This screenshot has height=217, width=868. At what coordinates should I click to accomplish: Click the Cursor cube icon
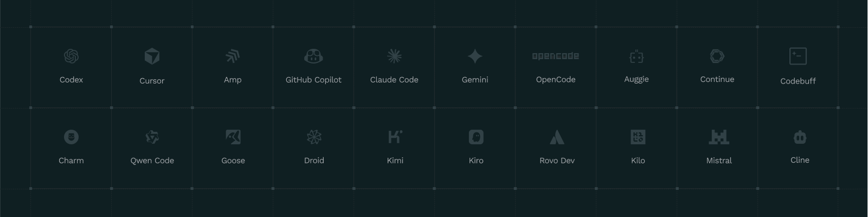tap(152, 56)
